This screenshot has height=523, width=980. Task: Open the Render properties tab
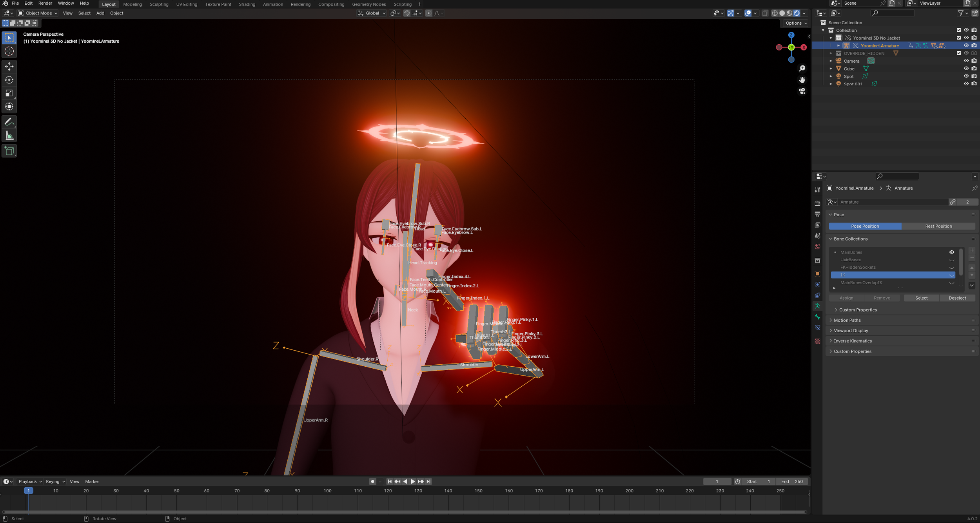pyautogui.click(x=817, y=203)
